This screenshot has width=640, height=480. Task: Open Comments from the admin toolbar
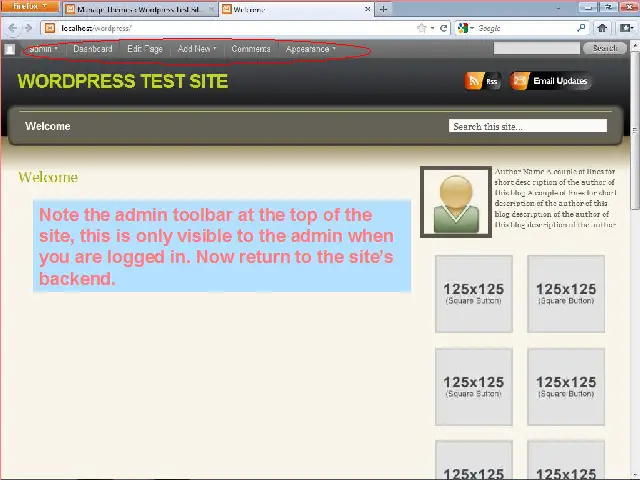pos(251,49)
